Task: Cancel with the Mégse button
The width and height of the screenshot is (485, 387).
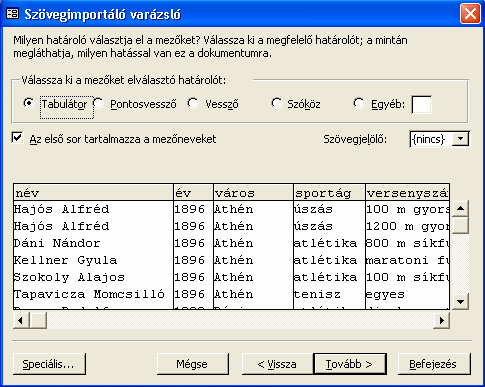Action: [x=193, y=364]
